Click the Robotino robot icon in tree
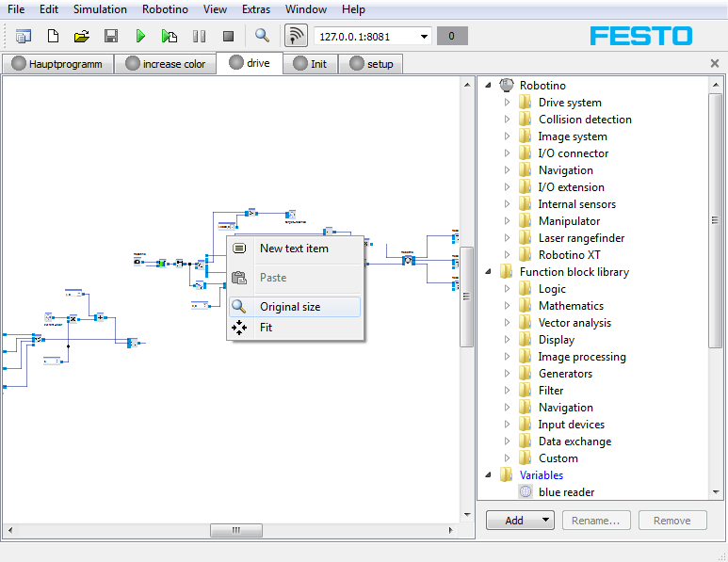 point(507,85)
